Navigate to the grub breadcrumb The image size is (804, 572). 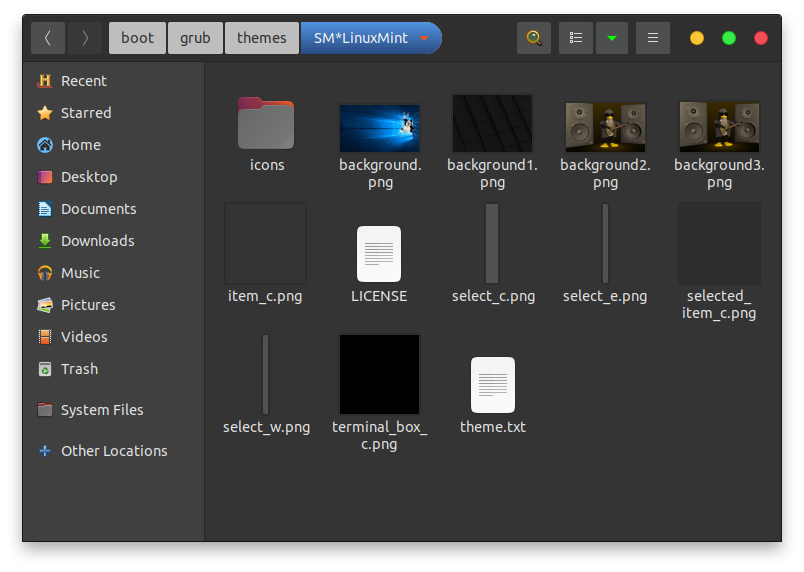pos(195,38)
